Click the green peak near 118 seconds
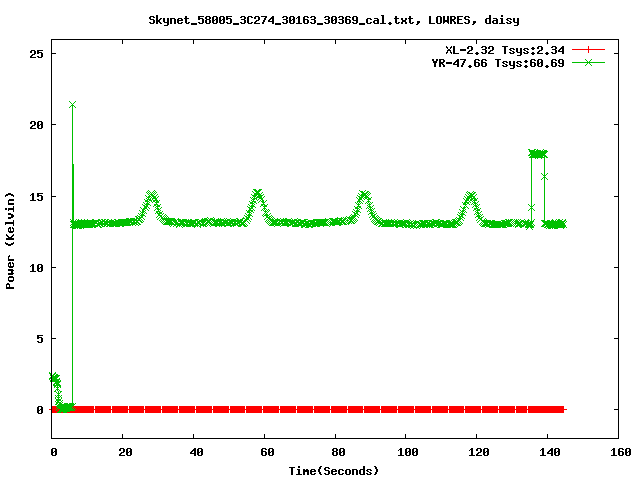Screen dimensions: 640x480 (471, 197)
